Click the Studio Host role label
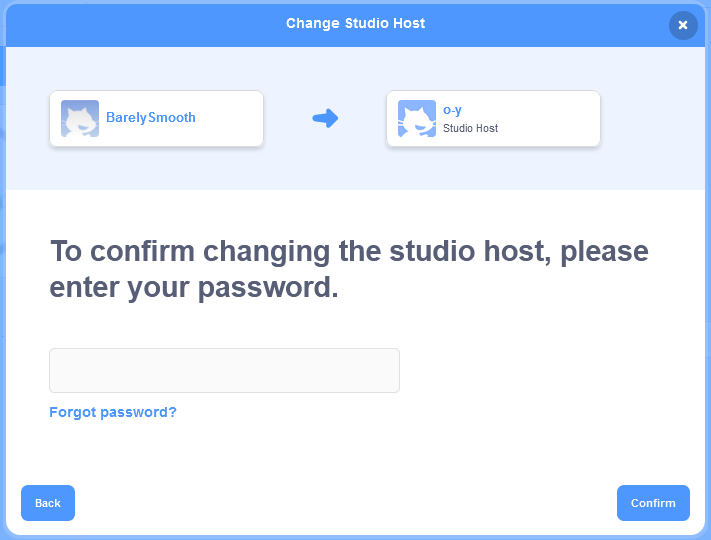The width and height of the screenshot is (711, 540). (471, 129)
